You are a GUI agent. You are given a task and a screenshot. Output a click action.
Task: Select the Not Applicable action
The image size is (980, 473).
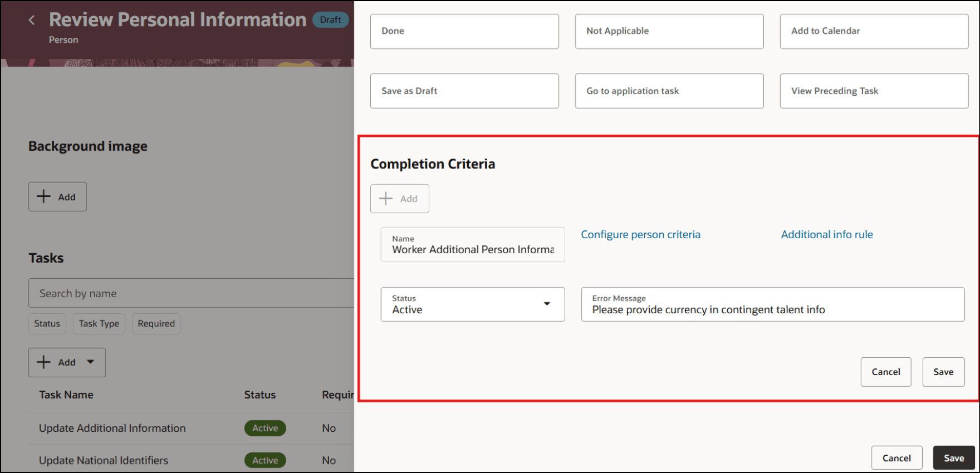[x=669, y=31]
